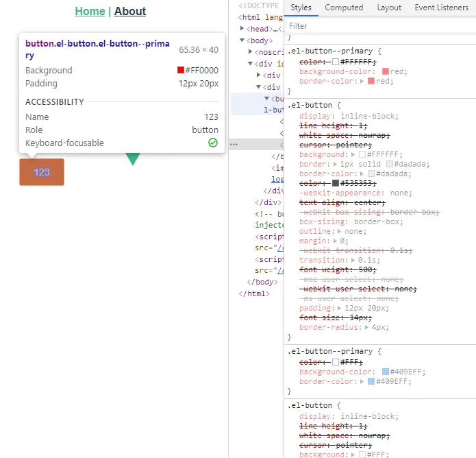Expand background #FFFFFF shorthand triangle
The image size is (476, 458).
(x=353, y=155)
